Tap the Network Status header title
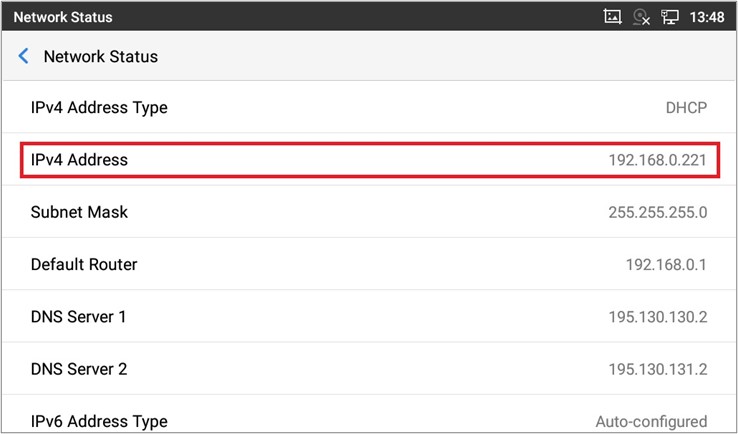738x434 pixels. point(100,57)
